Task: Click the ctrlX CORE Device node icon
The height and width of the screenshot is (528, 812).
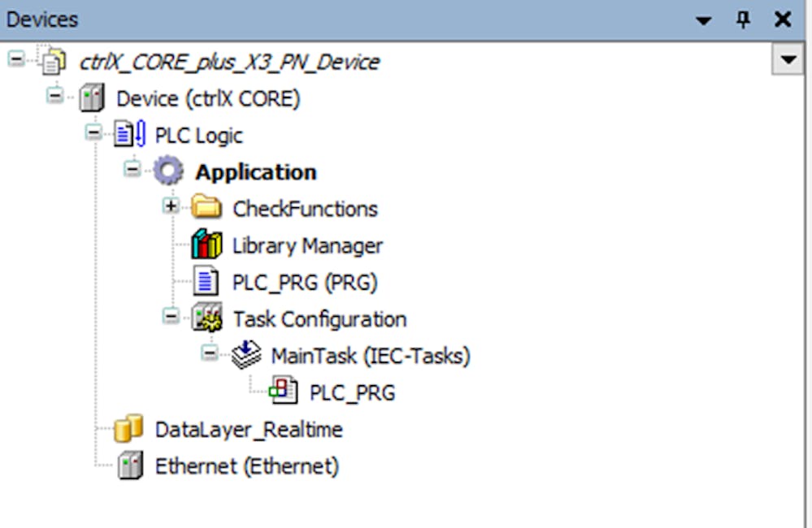Action: [x=92, y=97]
